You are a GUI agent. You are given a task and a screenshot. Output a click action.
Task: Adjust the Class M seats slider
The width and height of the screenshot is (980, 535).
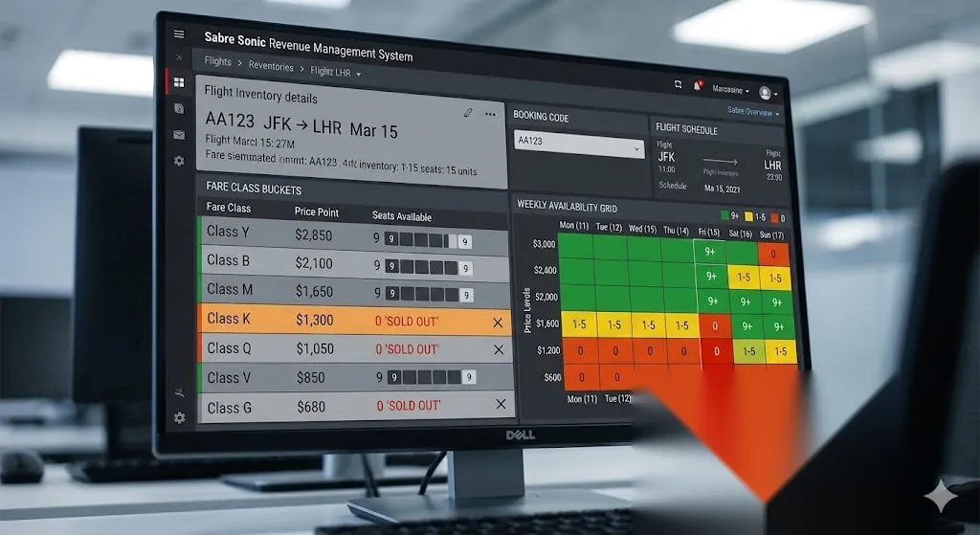tap(429, 294)
